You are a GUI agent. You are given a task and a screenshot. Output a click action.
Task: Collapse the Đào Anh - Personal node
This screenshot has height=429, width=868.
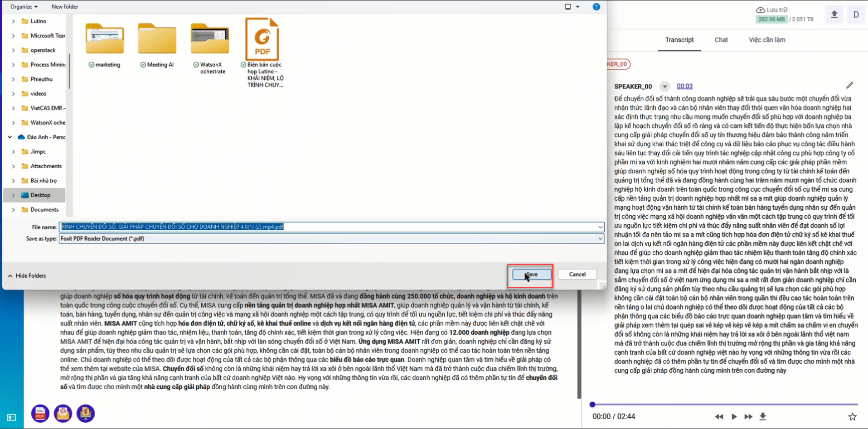pos(10,137)
